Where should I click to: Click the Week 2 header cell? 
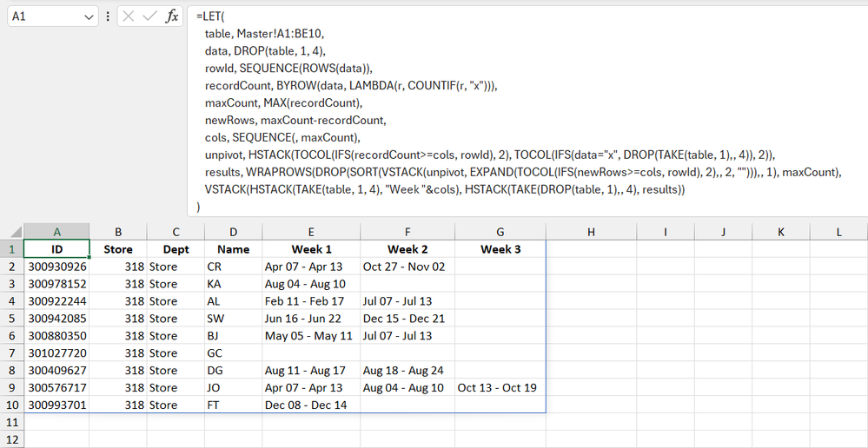click(x=407, y=249)
